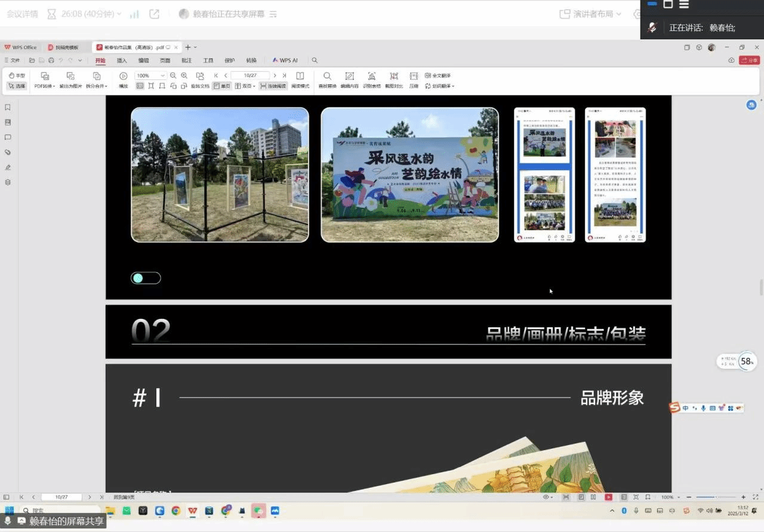Screen dimensions: 764x532
Task: Expand the PDF转换 dropdown
Action: coord(45,86)
